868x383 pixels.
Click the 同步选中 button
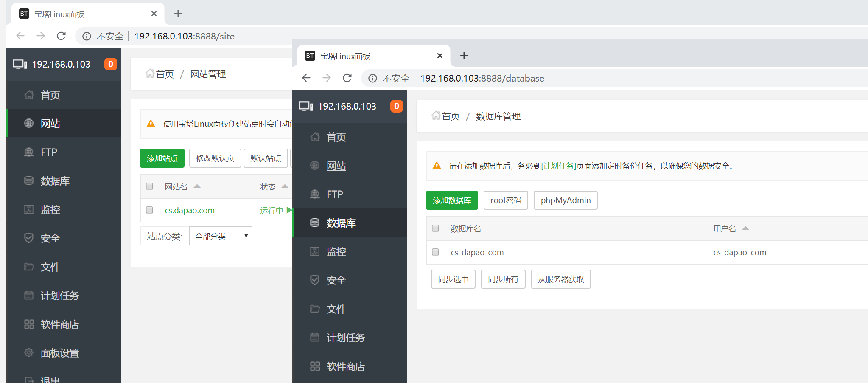[453, 279]
